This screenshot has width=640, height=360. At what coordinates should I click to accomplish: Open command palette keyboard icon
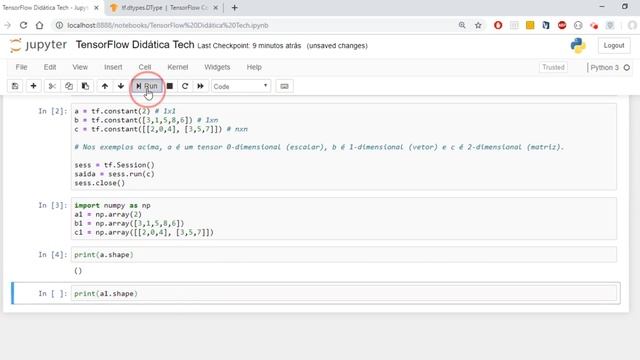click(x=284, y=86)
